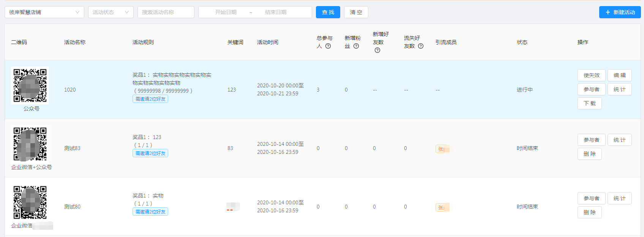
Task: Click help icon beside 总参与人 header
Action: pyautogui.click(x=328, y=46)
